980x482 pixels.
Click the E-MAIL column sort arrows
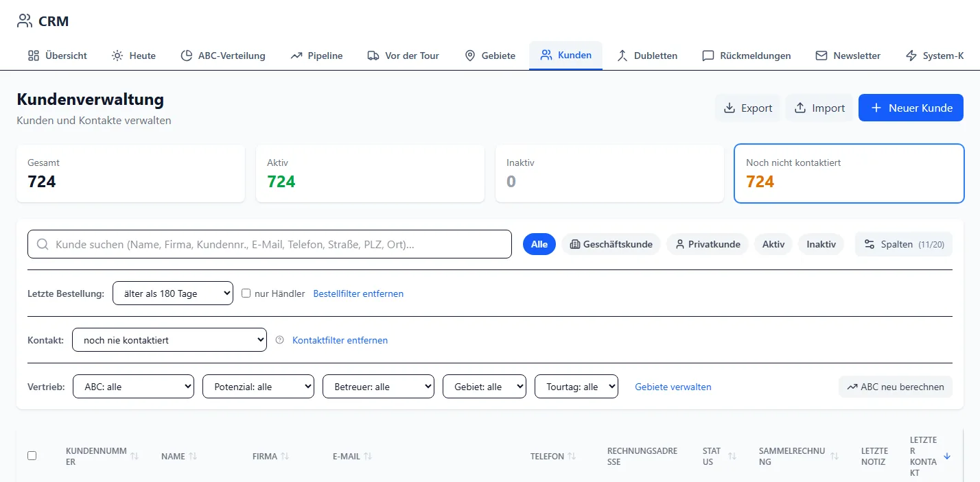tap(368, 456)
